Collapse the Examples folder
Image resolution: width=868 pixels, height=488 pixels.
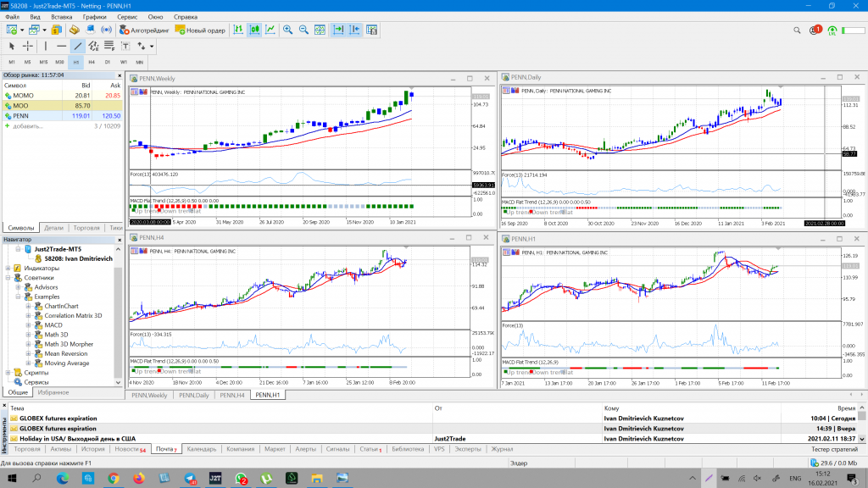tap(19, 297)
